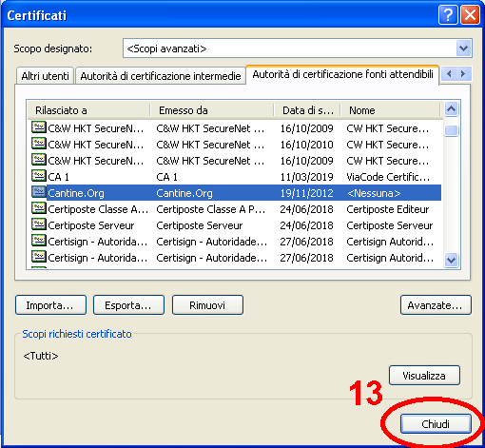Click the Importa... button
485x448 pixels.
tap(50, 305)
